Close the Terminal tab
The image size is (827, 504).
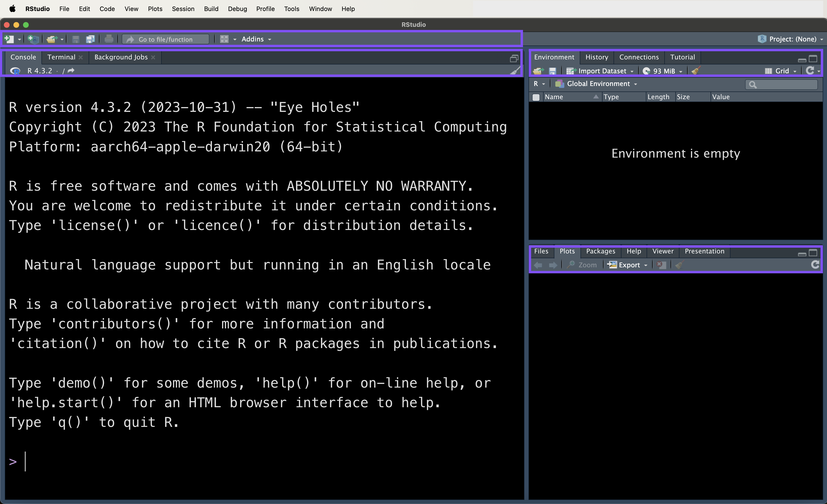[x=80, y=57]
